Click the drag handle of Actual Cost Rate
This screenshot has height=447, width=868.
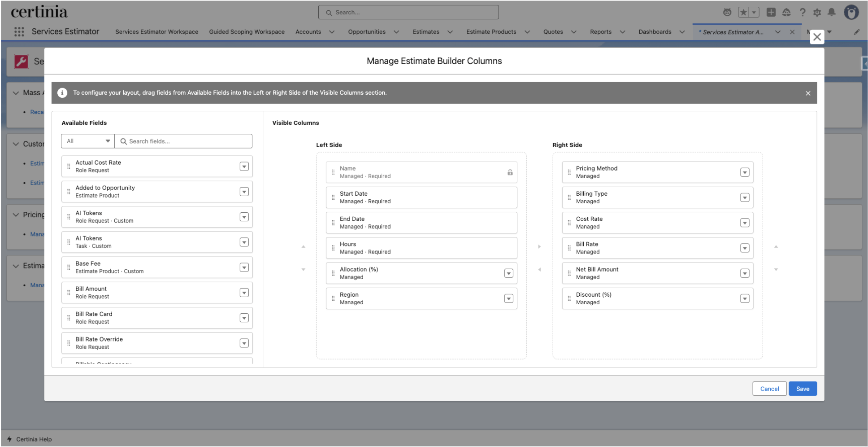pos(69,167)
